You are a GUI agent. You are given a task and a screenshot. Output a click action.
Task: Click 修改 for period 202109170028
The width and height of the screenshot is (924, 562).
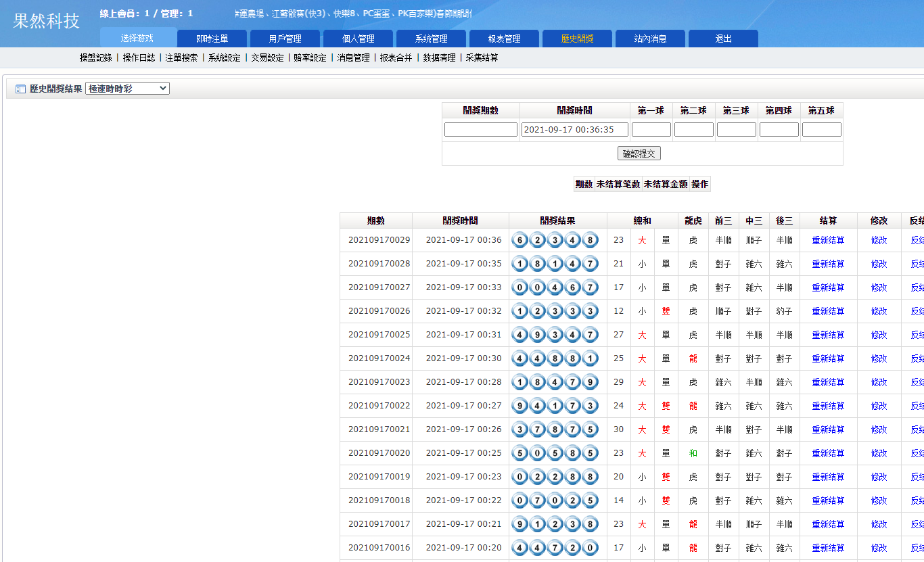tap(879, 264)
